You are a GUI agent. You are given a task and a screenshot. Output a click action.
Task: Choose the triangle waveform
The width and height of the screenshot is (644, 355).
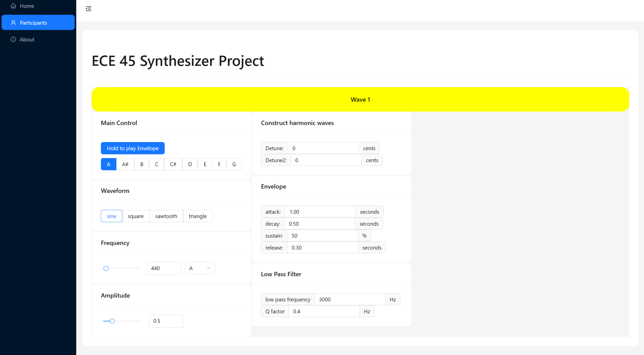197,216
